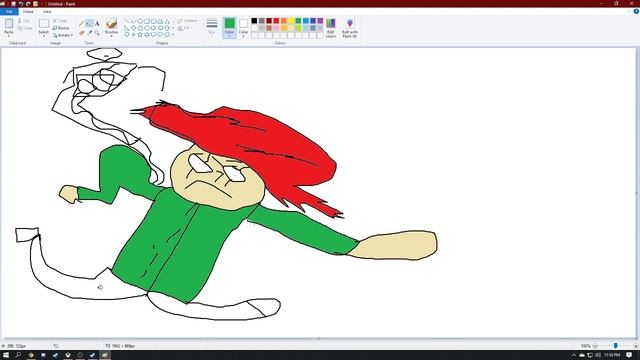
Task: Click the Brushes tool icon
Action: point(111,24)
